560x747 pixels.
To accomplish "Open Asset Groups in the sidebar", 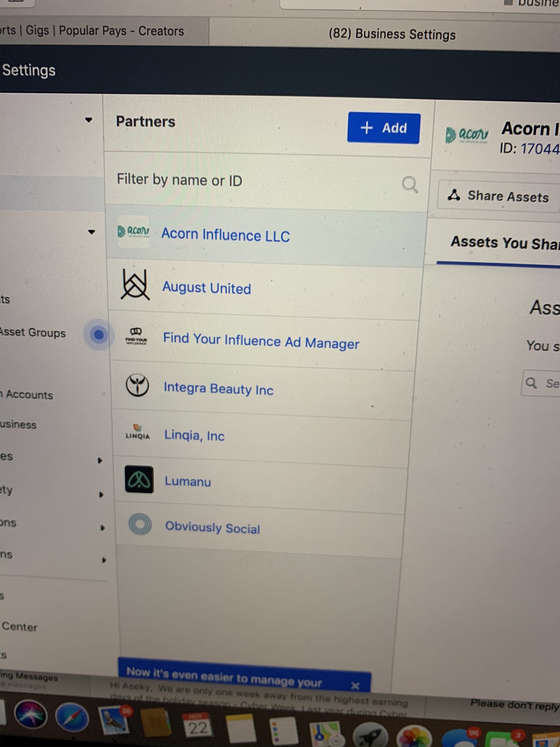I will [33, 332].
